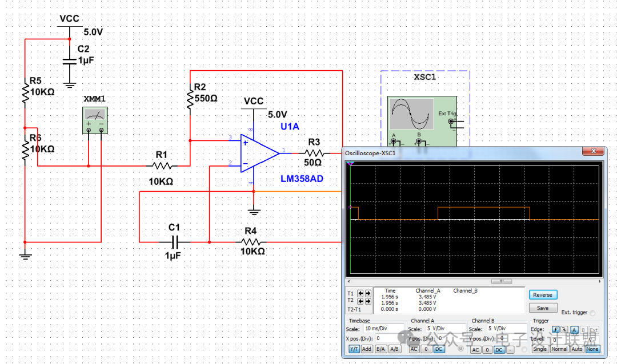This screenshot has height=364, width=617.
Task: Select falling edge trigger button
Action: pyautogui.click(x=564, y=329)
